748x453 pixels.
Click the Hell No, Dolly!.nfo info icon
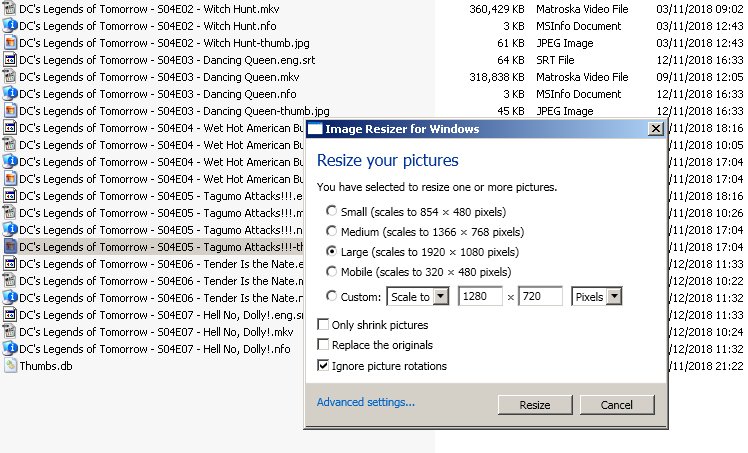(x=10, y=349)
